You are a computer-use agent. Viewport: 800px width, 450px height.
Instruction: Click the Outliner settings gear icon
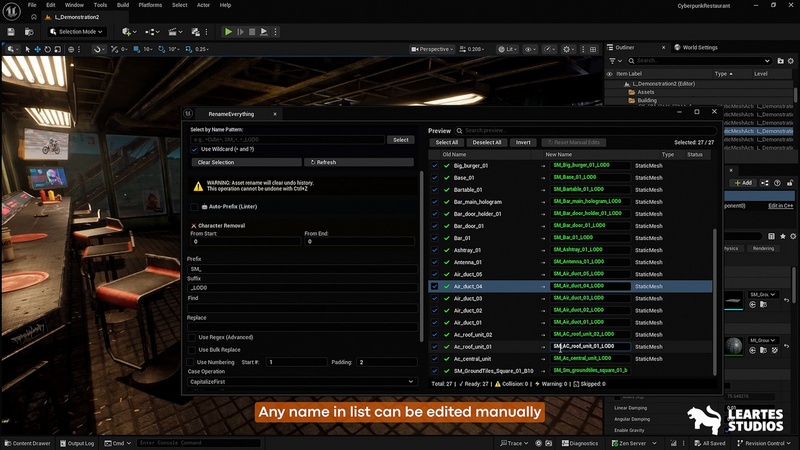(x=789, y=60)
